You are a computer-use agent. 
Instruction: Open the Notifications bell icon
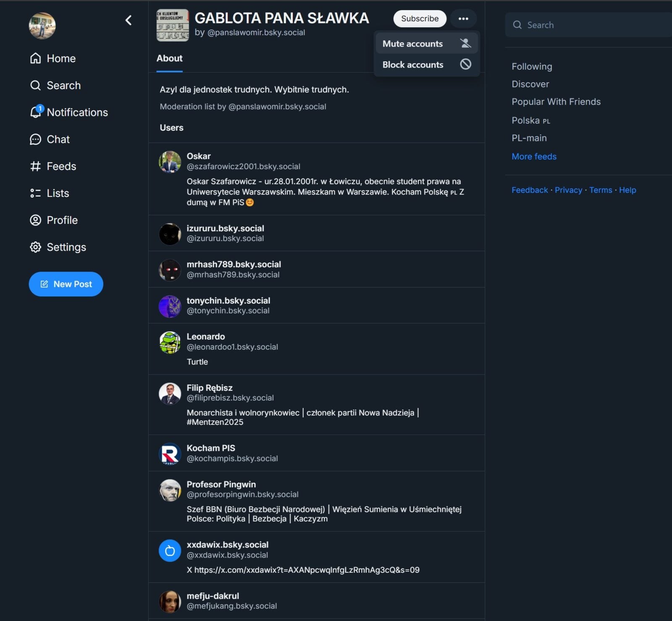36,112
